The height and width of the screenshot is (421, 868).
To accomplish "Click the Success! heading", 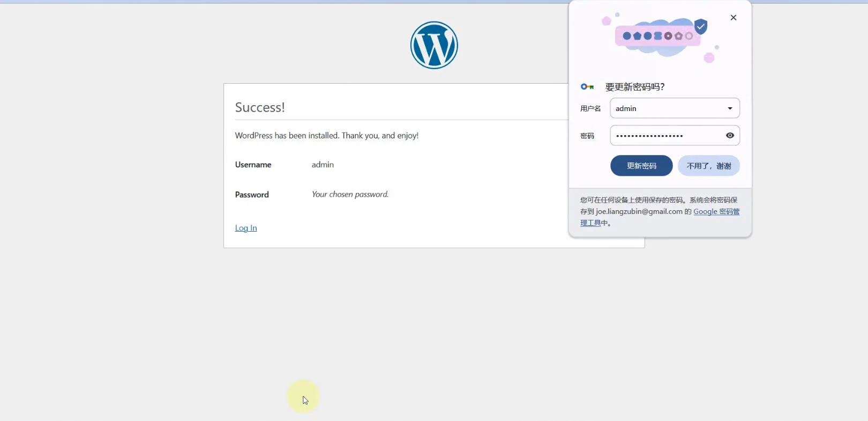I will pos(260,107).
